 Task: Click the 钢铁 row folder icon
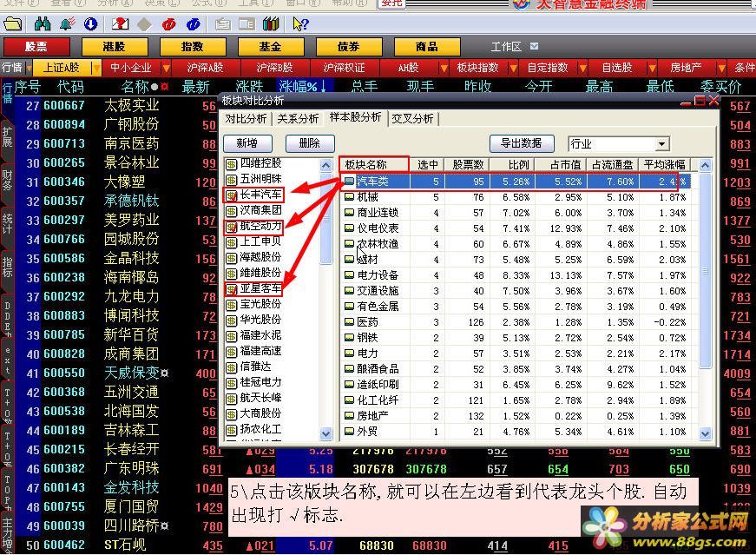(x=349, y=338)
